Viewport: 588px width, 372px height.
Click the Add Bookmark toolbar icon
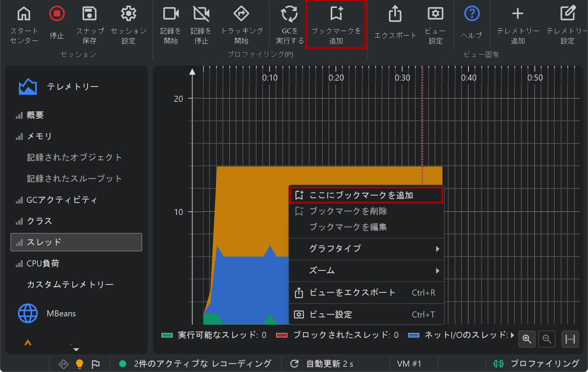336,14
